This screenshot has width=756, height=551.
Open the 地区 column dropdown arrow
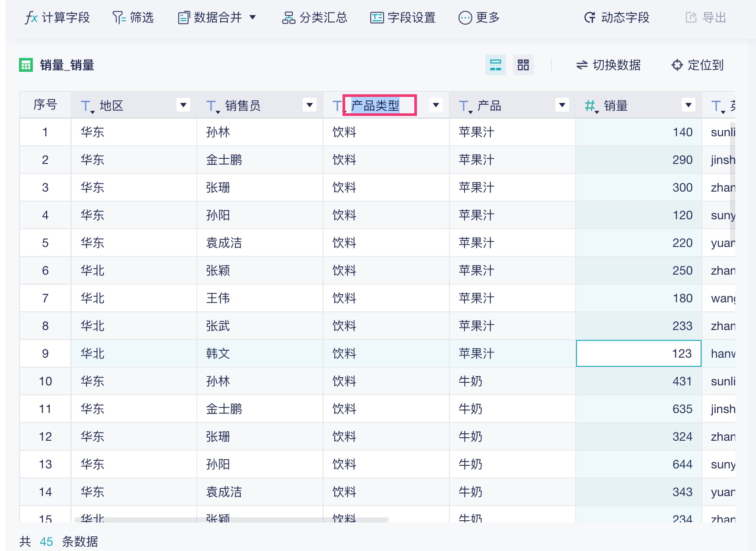pos(183,105)
